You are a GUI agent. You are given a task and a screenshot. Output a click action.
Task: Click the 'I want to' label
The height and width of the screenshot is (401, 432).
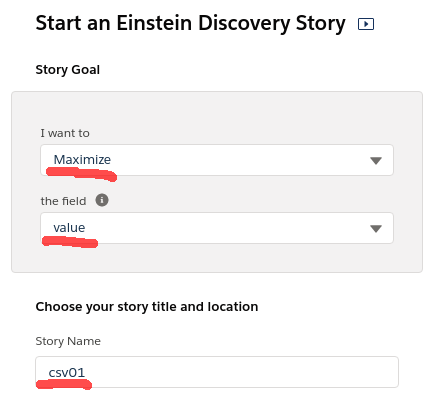pyautogui.click(x=65, y=133)
